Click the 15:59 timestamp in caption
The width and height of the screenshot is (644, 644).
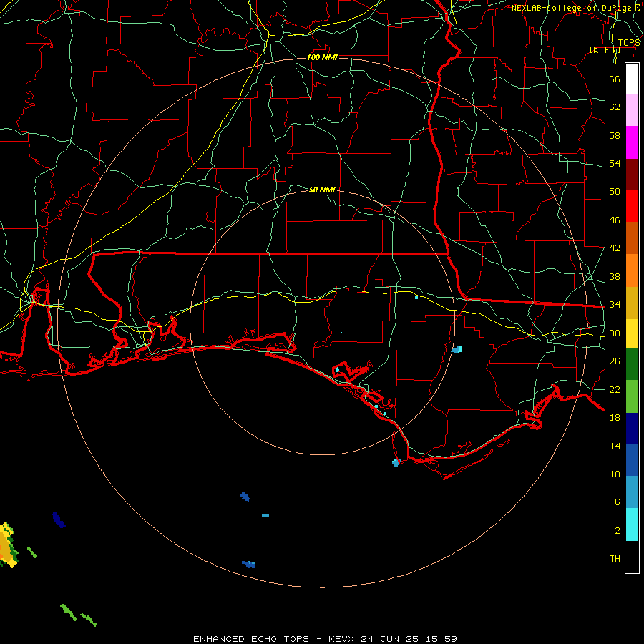point(440,639)
